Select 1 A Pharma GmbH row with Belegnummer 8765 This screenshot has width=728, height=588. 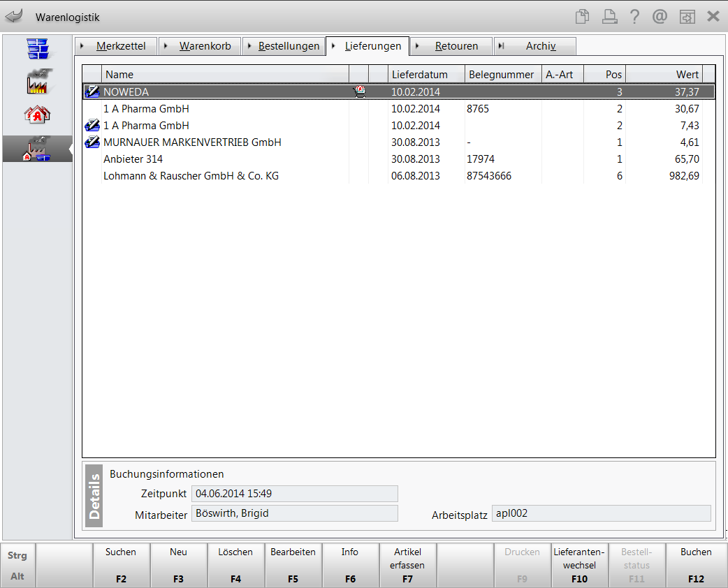coord(399,109)
